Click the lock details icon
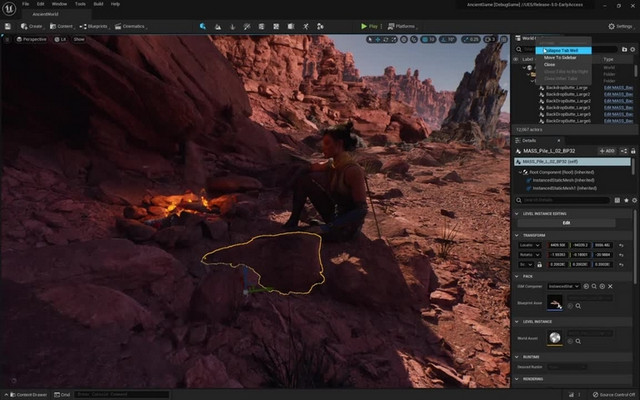Image resolution: width=640 pixels, height=400 pixels. (633, 151)
